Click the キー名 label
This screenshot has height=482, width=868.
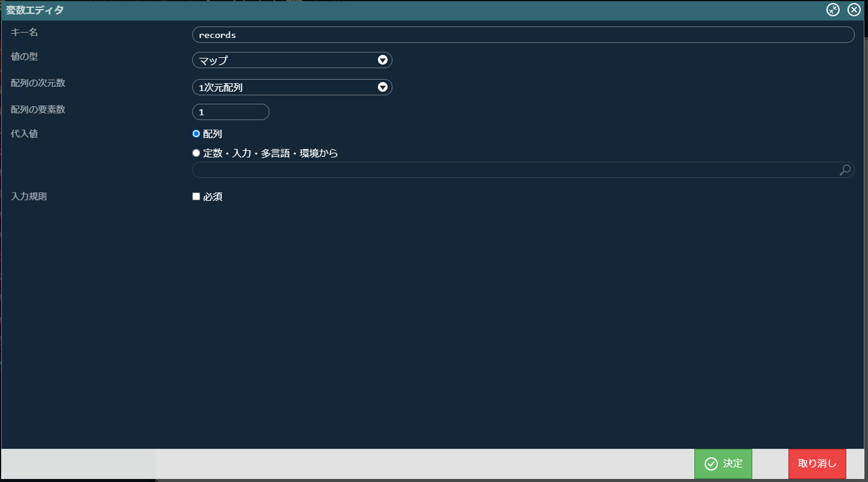coord(24,31)
